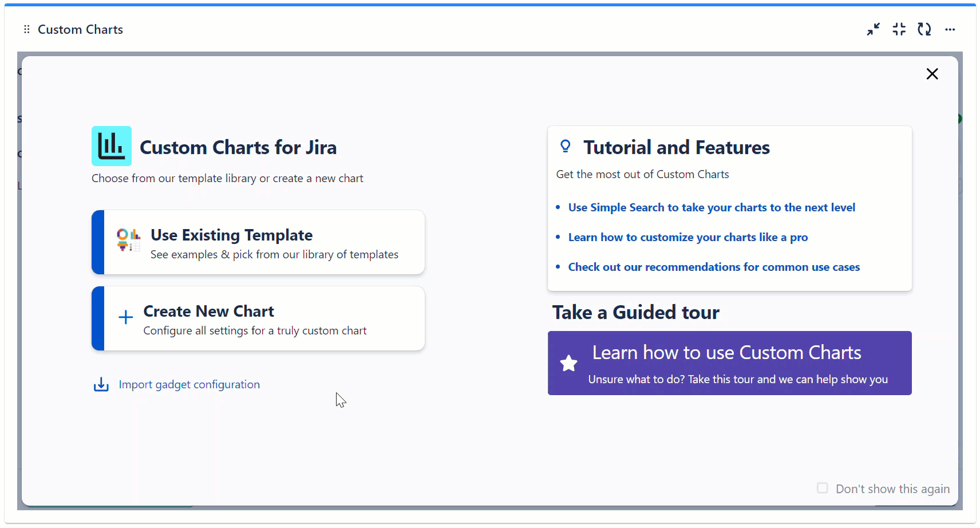Click the star icon on the guided tour button
980x528 pixels.
pyautogui.click(x=568, y=363)
